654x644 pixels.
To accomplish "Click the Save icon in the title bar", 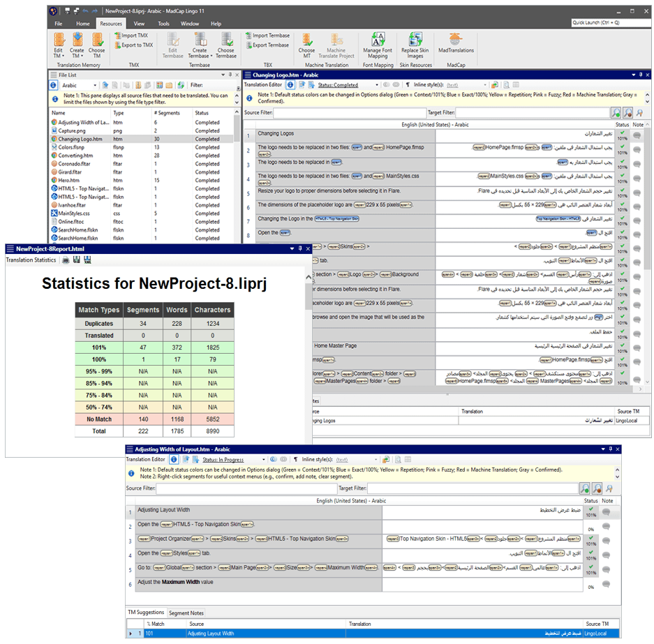I will 68,11.
